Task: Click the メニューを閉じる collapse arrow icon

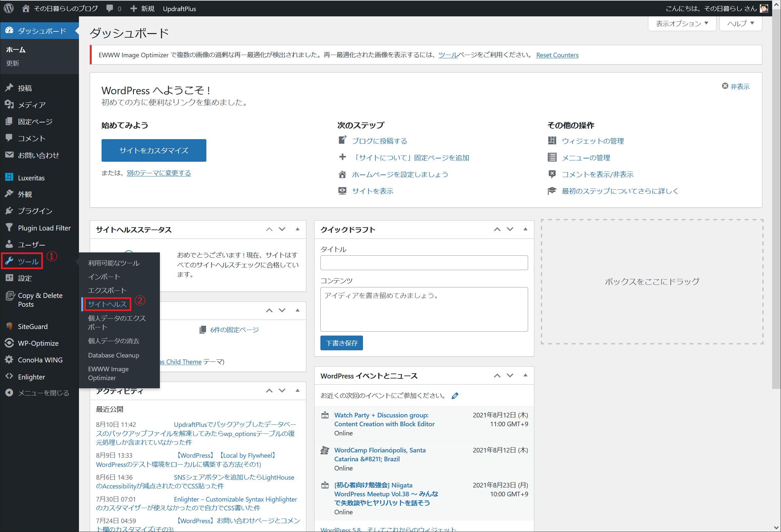Action: pyautogui.click(x=9, y=393)
